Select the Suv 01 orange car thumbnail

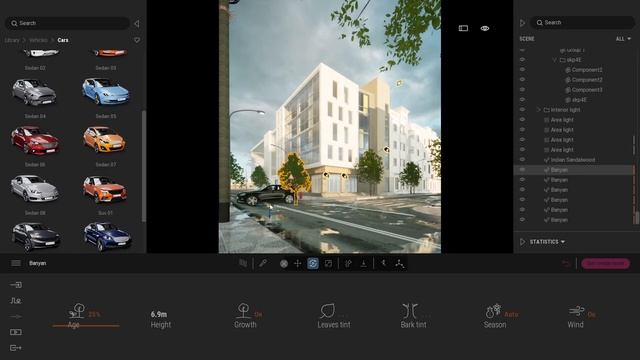pos(105,189)
